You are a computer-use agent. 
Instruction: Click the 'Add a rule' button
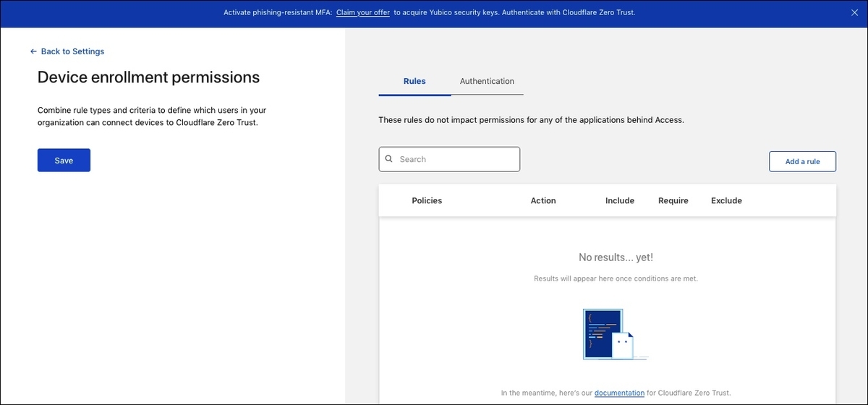point(802,162)
